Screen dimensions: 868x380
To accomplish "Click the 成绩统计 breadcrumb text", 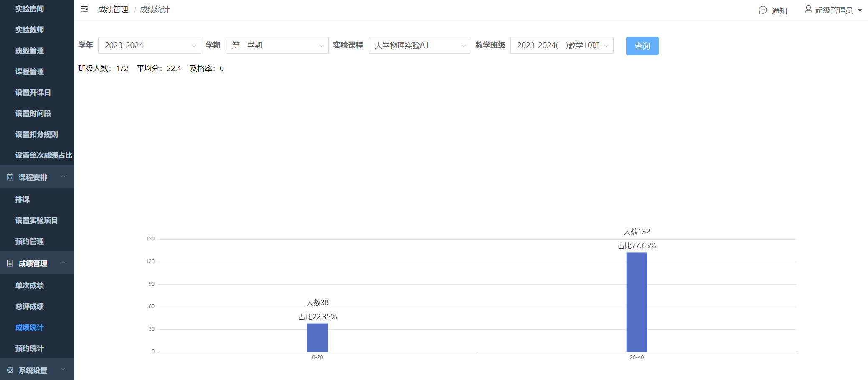I will tap(155, 10).
